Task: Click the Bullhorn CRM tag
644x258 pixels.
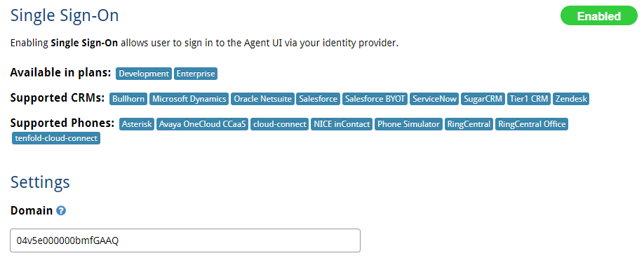Action: [x=128, y=99]
